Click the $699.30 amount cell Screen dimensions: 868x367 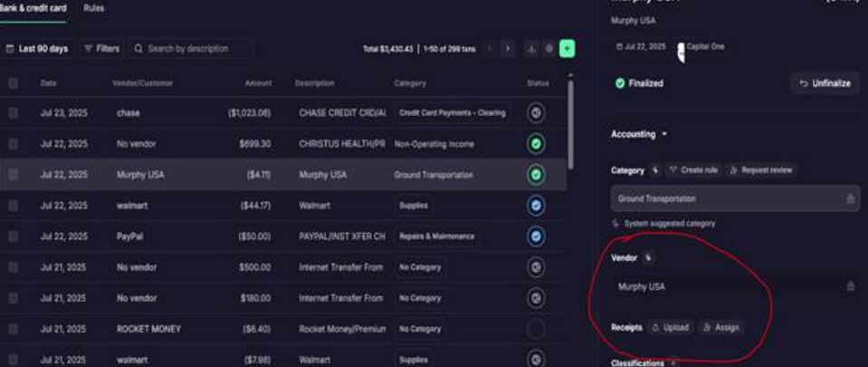click(x=255, y=144)
